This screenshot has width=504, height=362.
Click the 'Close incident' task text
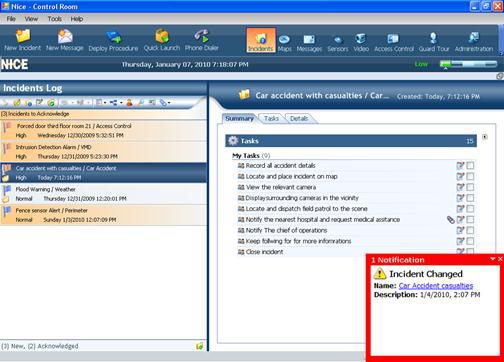(264, 252)
